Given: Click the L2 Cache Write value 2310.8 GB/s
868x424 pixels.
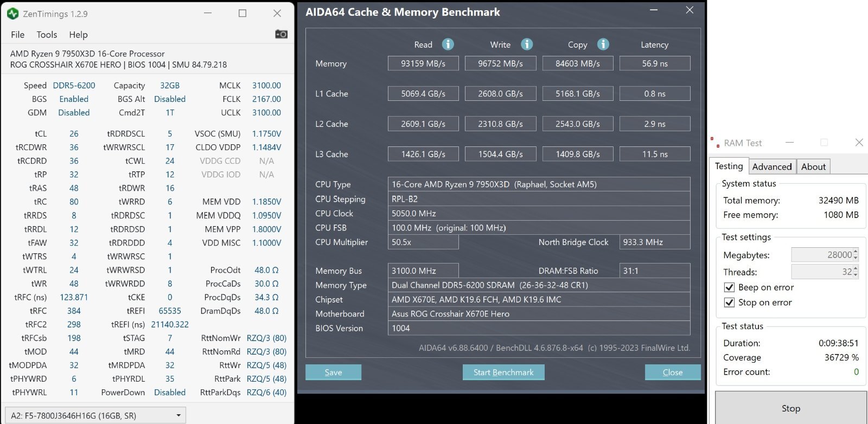Looking at the screenshot, I should click(x=500, y=124).
